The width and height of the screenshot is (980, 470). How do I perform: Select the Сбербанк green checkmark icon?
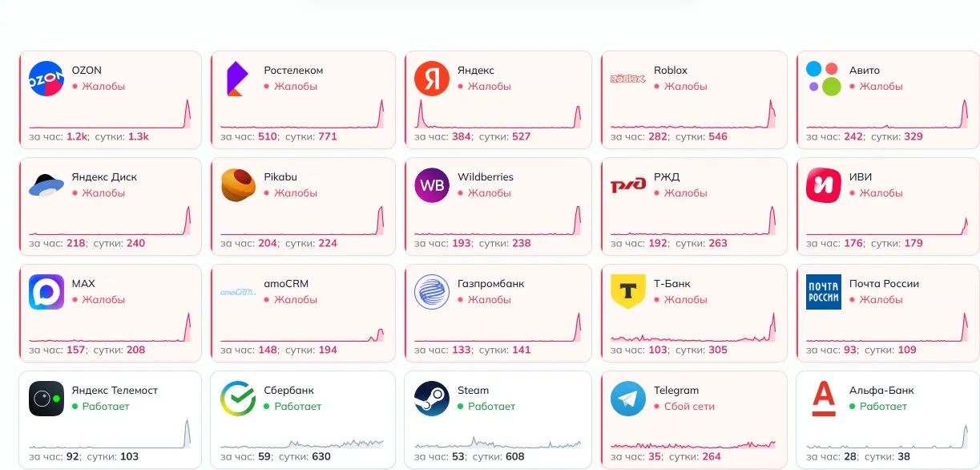coord(238,399)
